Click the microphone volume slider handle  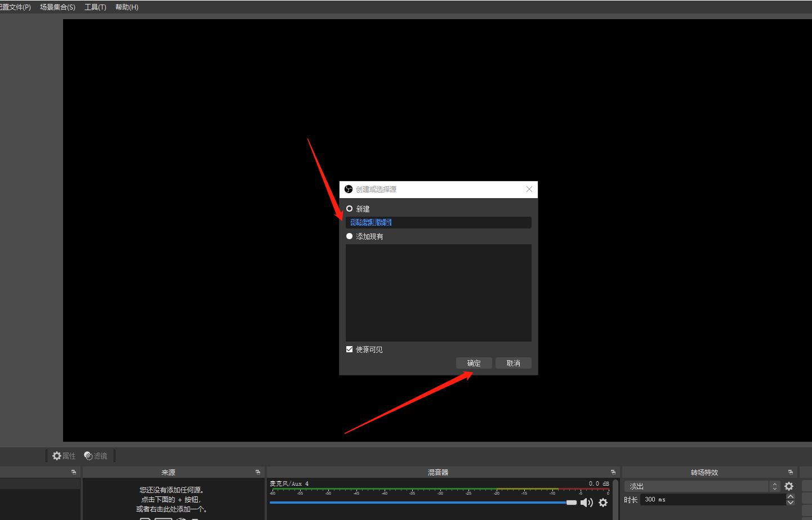point(572,503)
